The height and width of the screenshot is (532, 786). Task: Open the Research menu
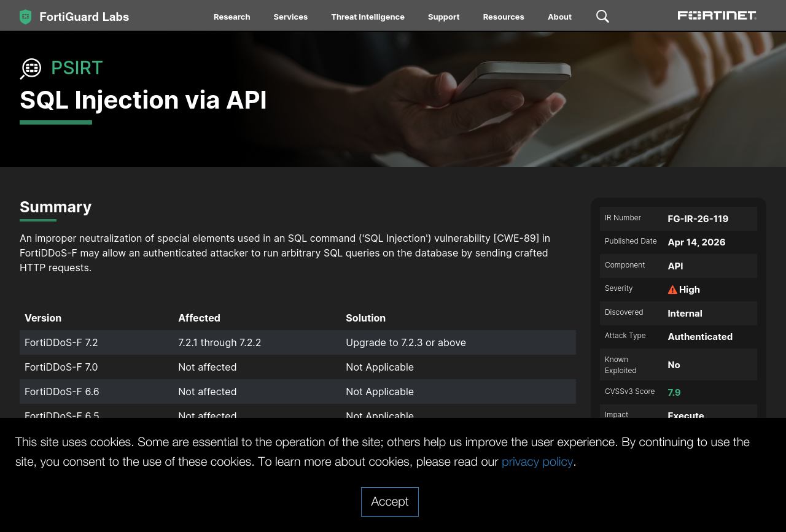(232, 17)
